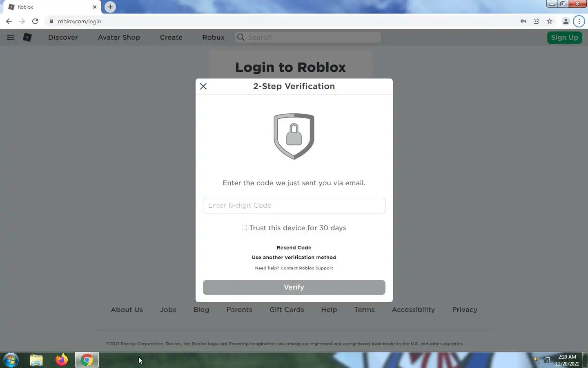
Task: Bookmark this page with star icon
Action: click(x=550, y=21)
